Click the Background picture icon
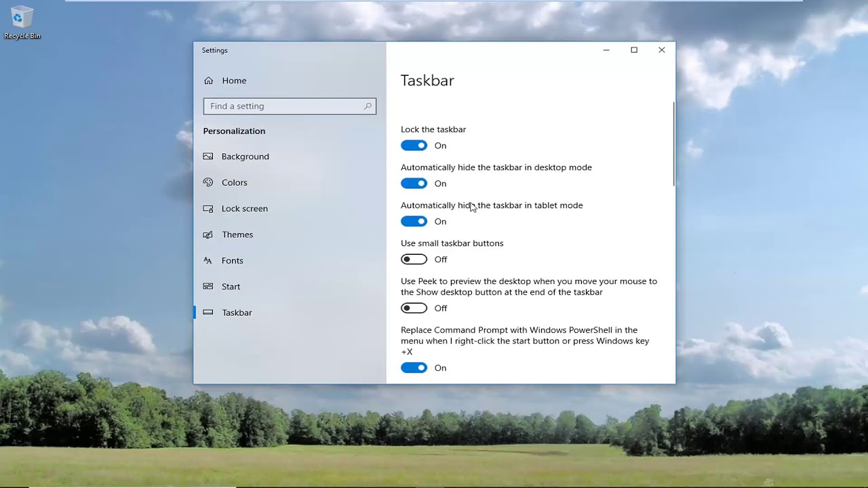 208,157
